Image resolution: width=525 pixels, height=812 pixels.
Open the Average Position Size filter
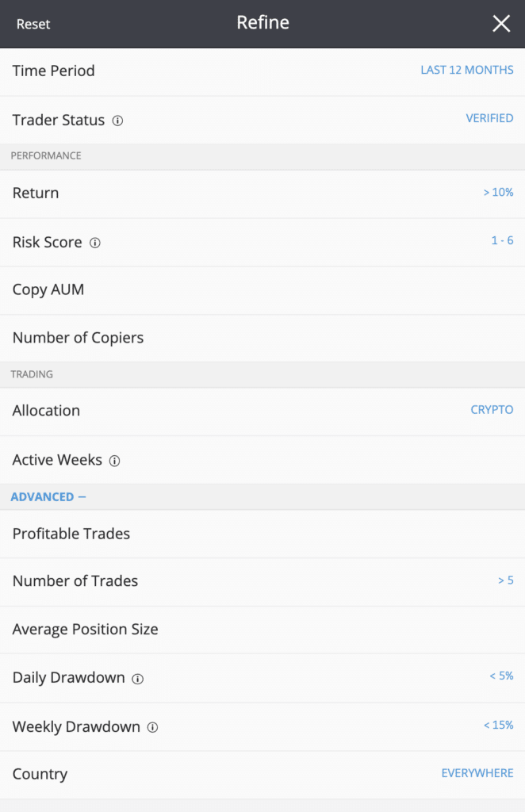262,630
